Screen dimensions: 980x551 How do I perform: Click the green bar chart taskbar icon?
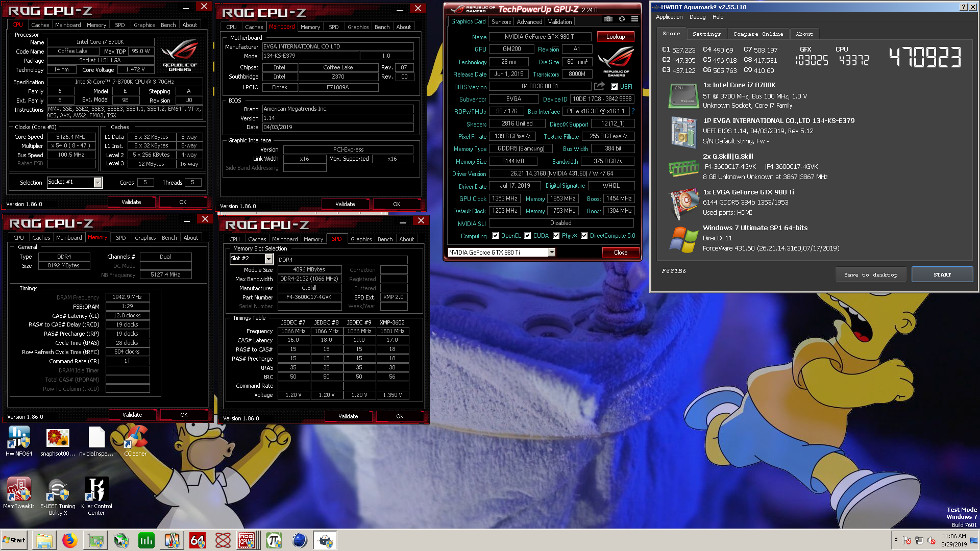[146, 540]
